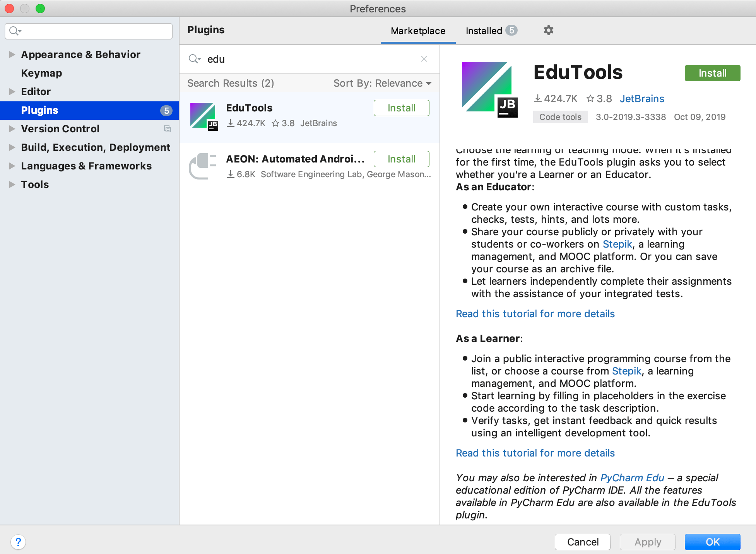
Task: Open the PyCharm Edu link
Action: pos(632,478)
